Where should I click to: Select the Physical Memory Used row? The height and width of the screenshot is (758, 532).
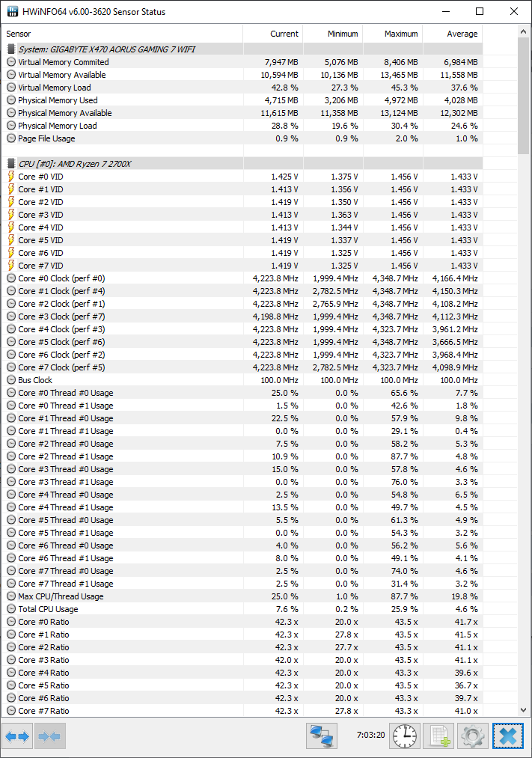tap(58, 100)
